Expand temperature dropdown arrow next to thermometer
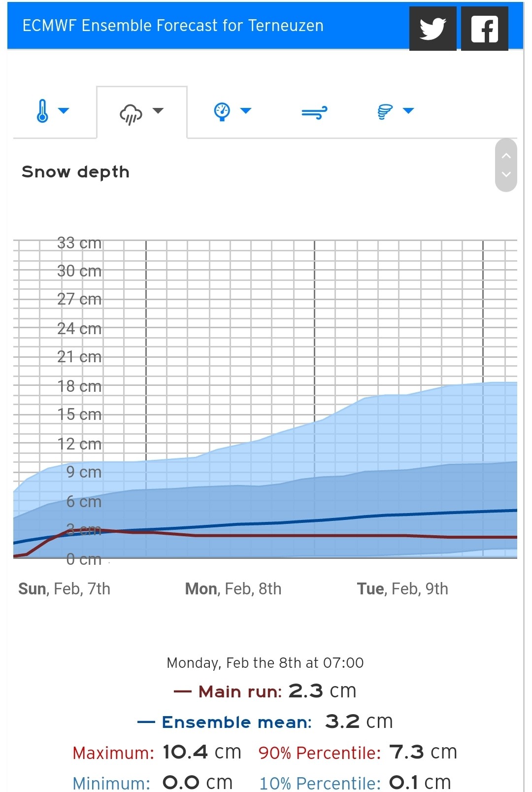Screen dimensions: 532x792 (x=64, y=110)
